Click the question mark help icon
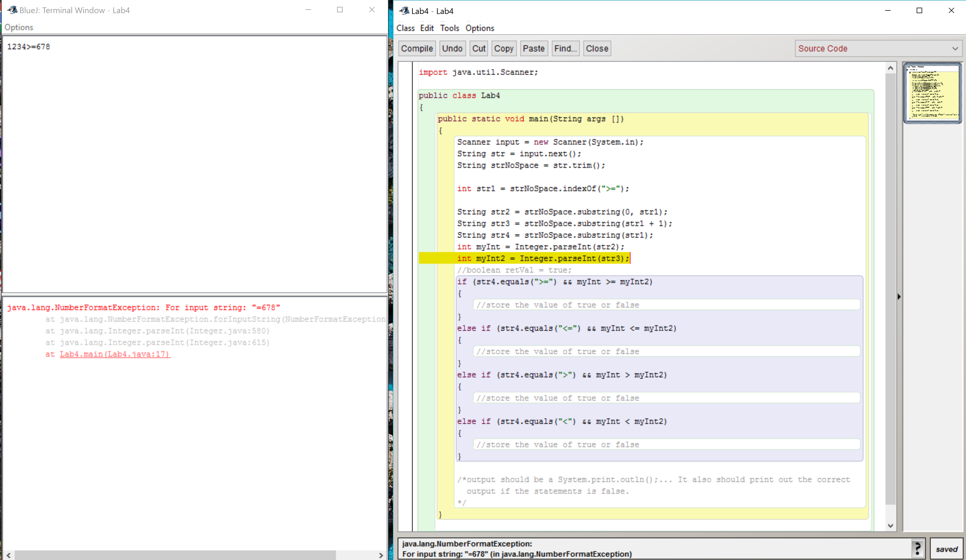The height and width of the screenshot is (560, 966). tap(918, 548)
